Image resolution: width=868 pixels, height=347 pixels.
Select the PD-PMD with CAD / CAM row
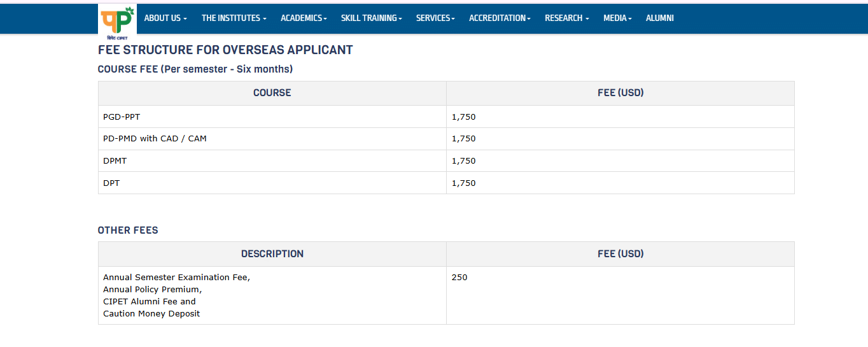155,139
